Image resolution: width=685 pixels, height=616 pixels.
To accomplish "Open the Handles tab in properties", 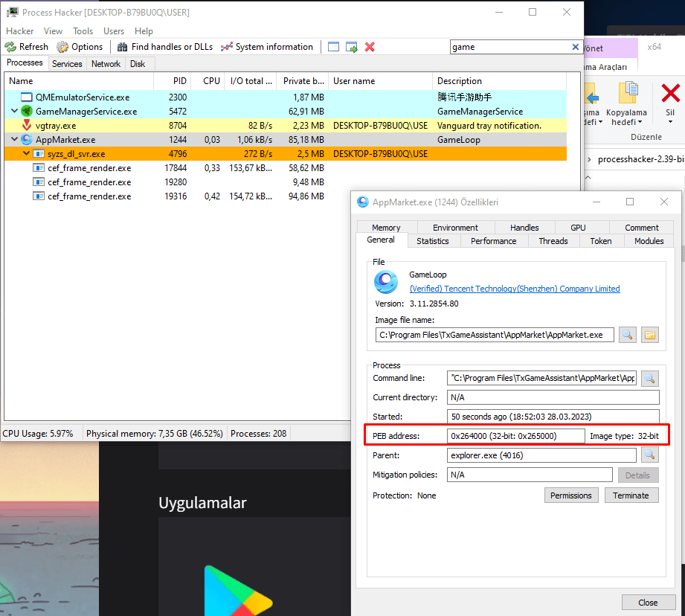I will tap(524, 228).
